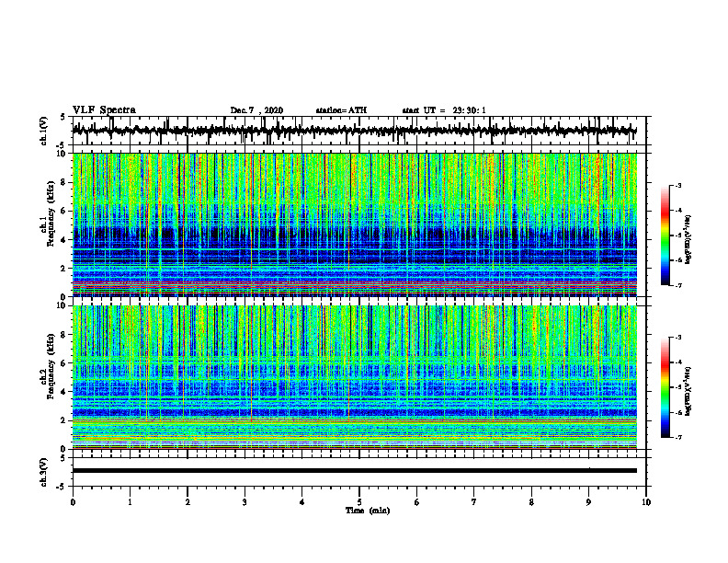Click time axis tick label "5"
Image resolution: width=728 pixels, height=563 pixels.
tap(359, 502)
